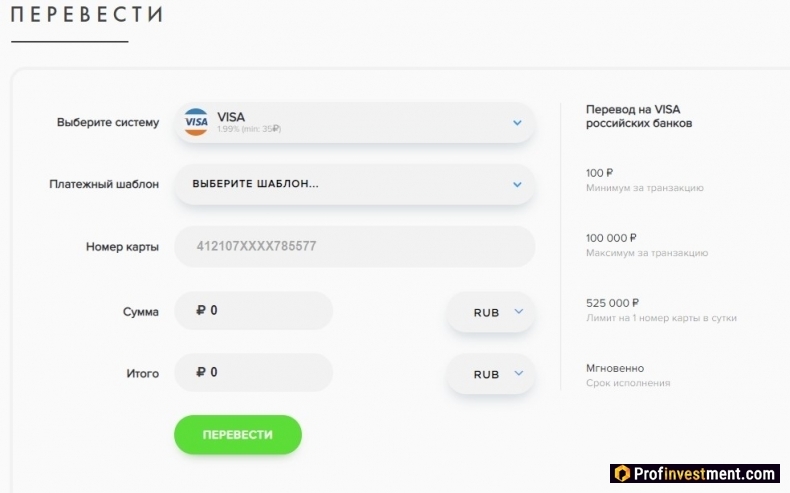Open the Итого RUB currency dropdown

[490, 374]
